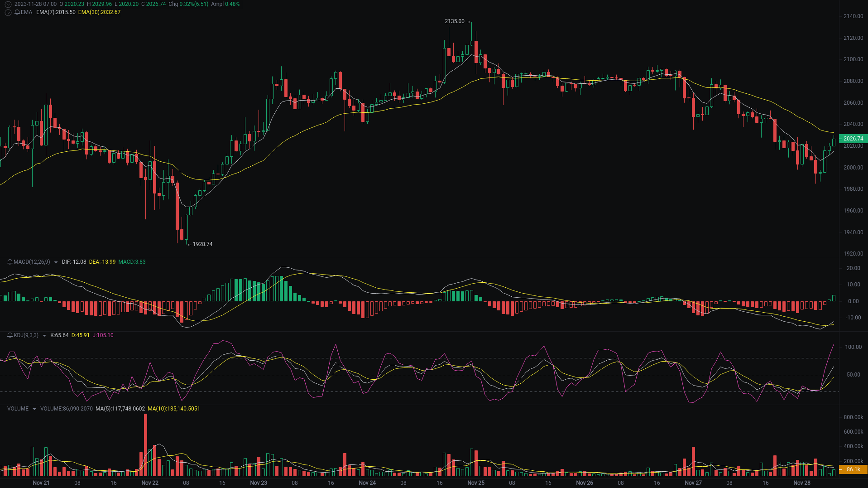This screenshot has width=868, height=488.
Task: Open the KDJ(9,3,3) dropdown arrow
Action: coord(44,335)
